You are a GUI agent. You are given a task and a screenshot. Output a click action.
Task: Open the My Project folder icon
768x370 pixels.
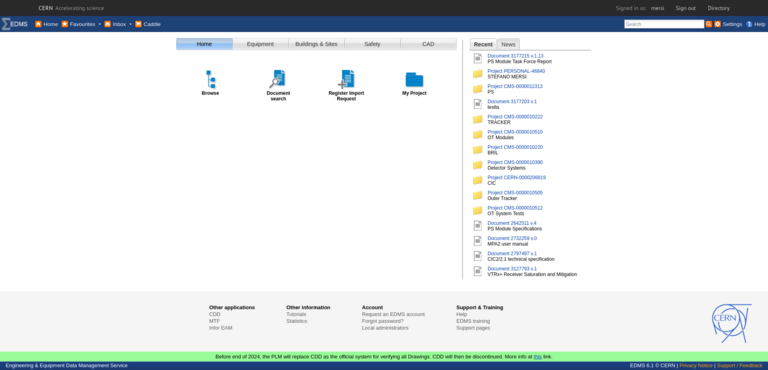pos(414,80)
